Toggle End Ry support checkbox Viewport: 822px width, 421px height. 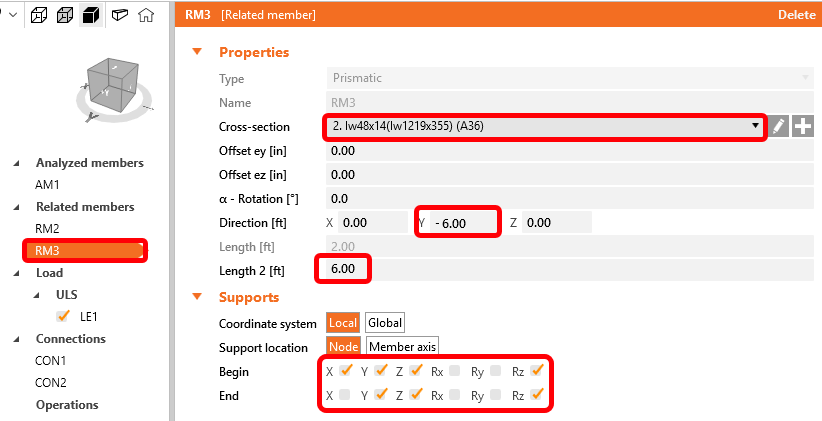(x=495, y=395)
